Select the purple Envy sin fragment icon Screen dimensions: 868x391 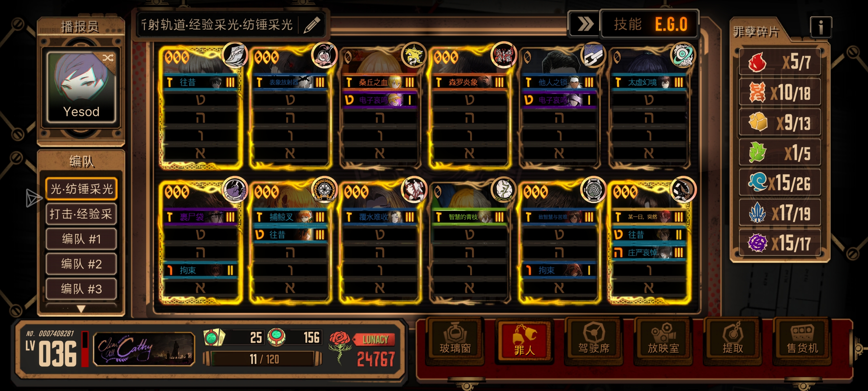coord(757,243)
